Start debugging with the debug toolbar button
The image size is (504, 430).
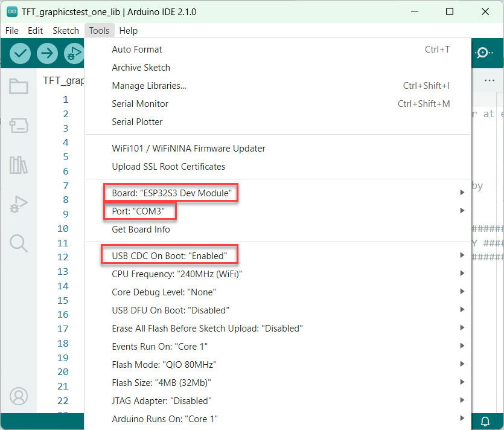74,53
